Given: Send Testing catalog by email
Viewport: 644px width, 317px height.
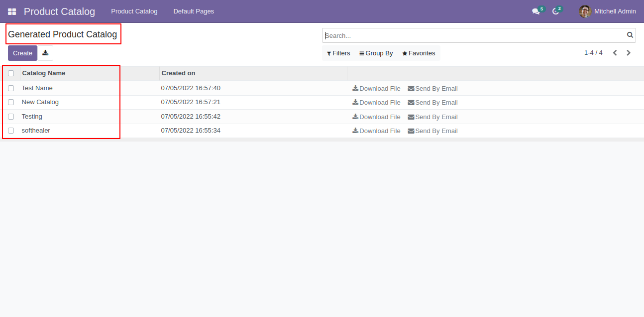Looking at the screenshot, I should [432, 117].
